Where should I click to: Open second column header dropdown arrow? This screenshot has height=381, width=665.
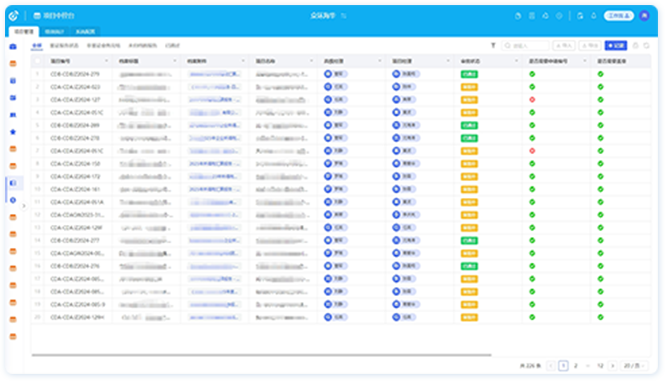coord(175,61)
